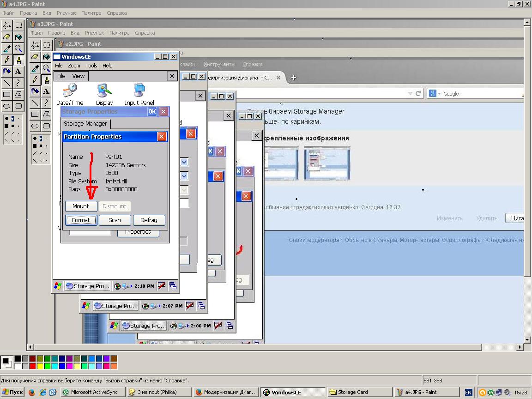Pick the yellow swatch in the color palette
Viewport: 532px width, 399px height.
tap(40, 366)
